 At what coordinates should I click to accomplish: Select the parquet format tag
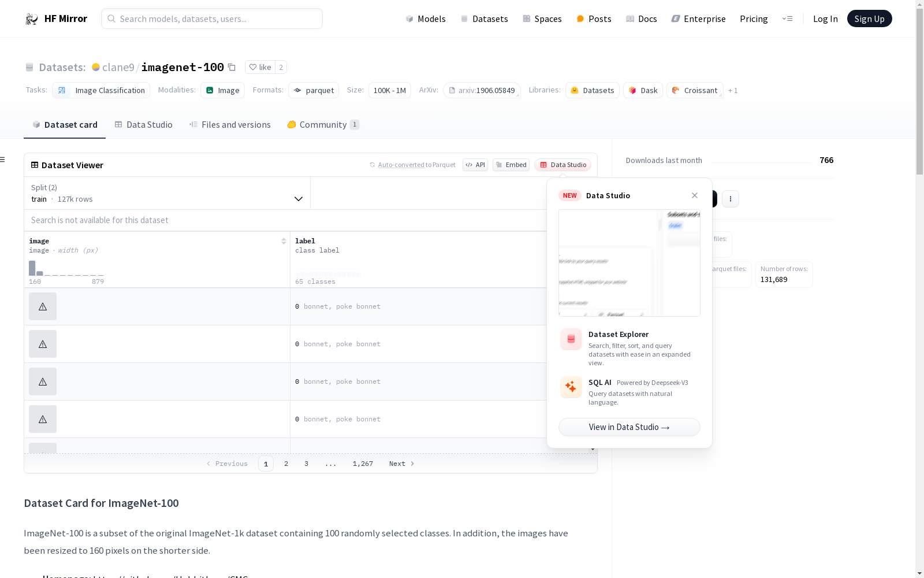[314, 90]
